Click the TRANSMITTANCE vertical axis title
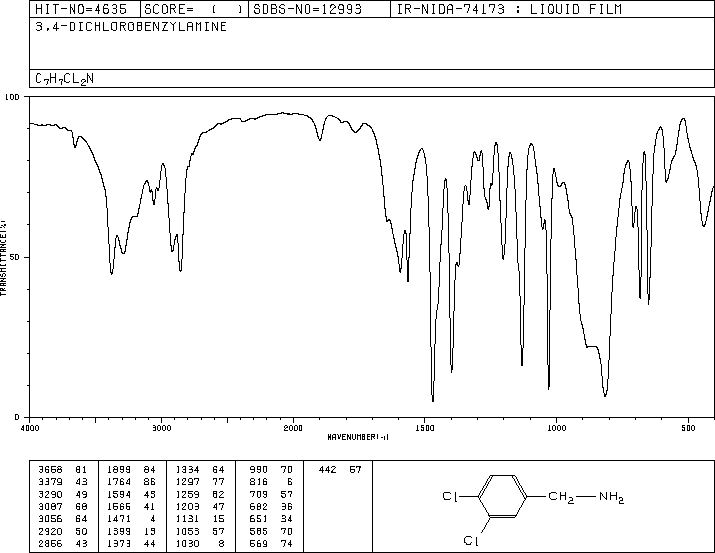The image size is (715, 553). tap(4, 258)
